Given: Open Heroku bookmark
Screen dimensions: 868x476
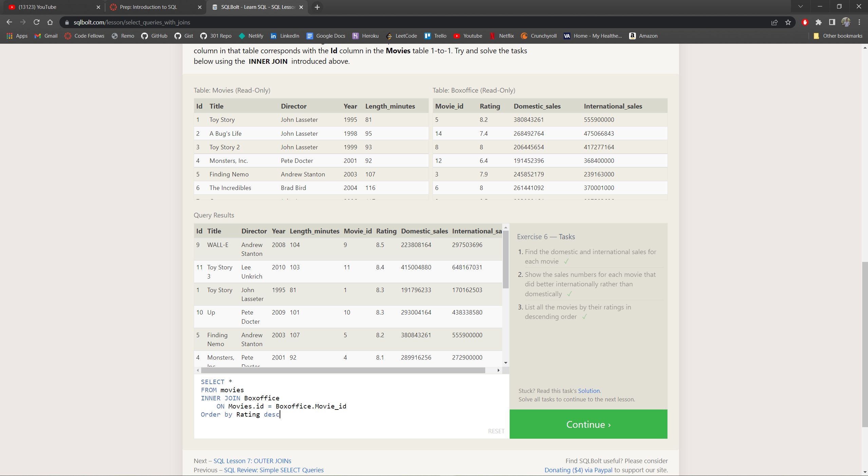Looking at the screenshot, I should click(365, 36).
